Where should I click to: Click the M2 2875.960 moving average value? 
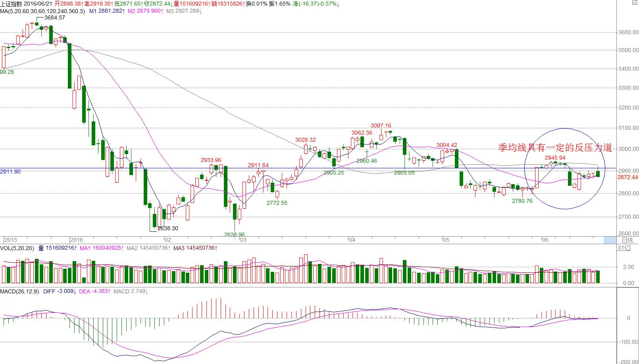146,11
